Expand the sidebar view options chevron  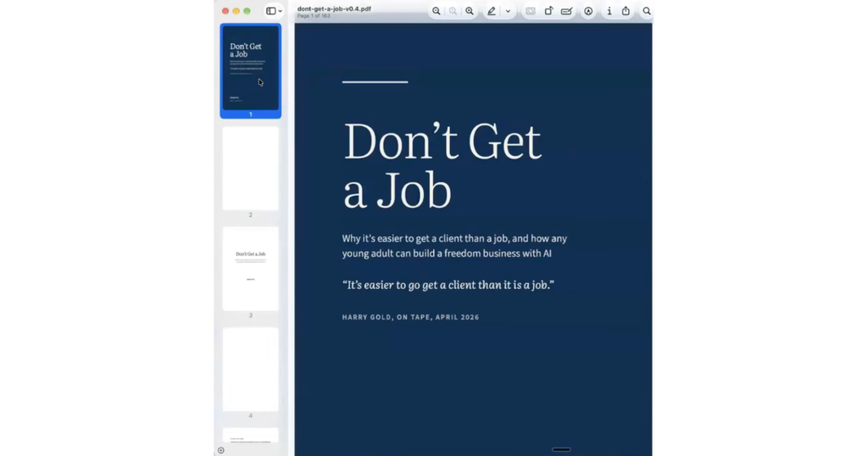pos(280,11)
